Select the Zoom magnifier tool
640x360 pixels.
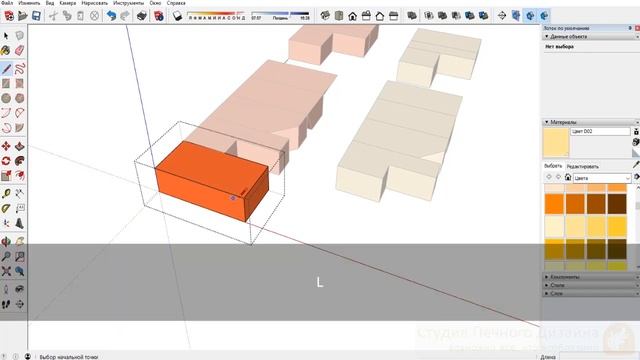click(6, 256)
